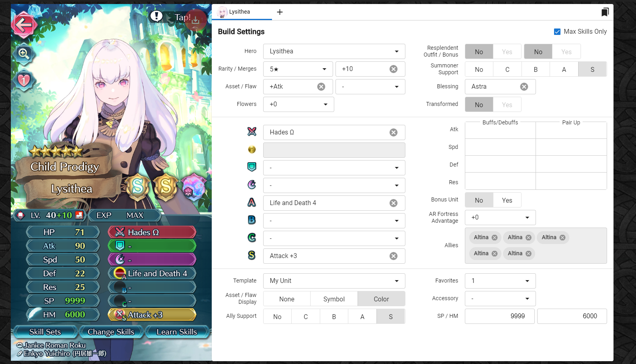Open the Template My Unit dropdown

(x=334, y=281)
